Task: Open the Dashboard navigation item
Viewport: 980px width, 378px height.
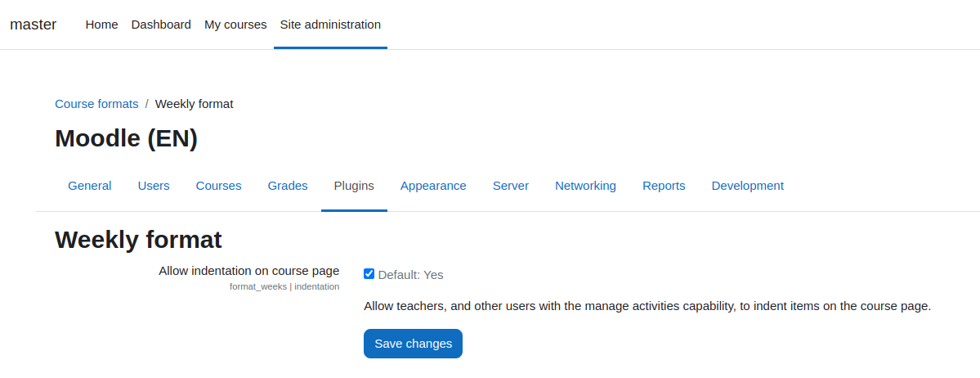Action: 161,25
